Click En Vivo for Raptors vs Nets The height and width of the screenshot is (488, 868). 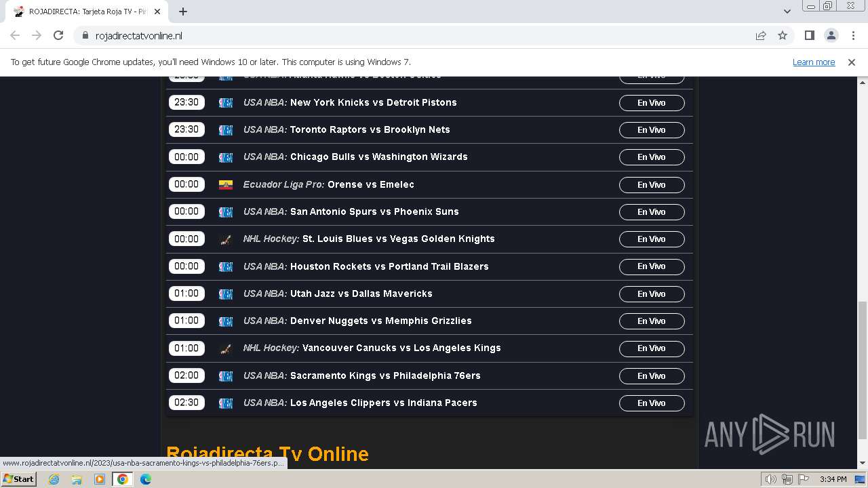pos(652,130)
